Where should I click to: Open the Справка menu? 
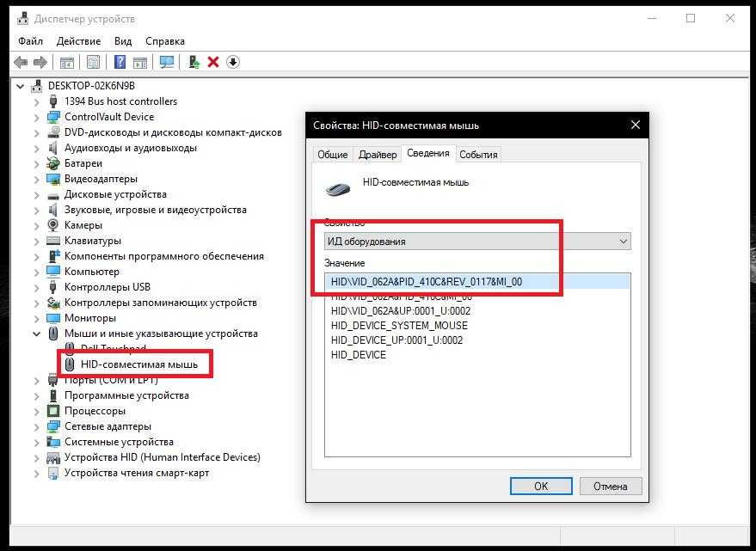pyautogui.click(x=165, y=41)
